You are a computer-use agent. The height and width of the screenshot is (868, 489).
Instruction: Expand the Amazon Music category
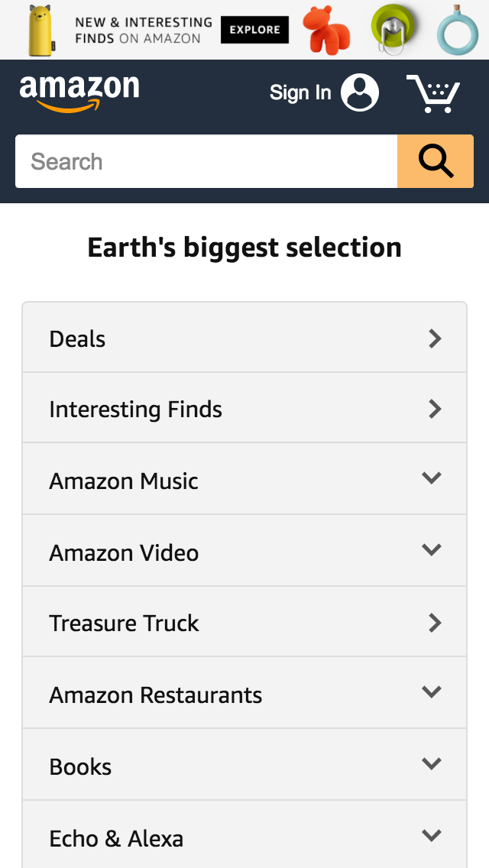pos(432,479)
